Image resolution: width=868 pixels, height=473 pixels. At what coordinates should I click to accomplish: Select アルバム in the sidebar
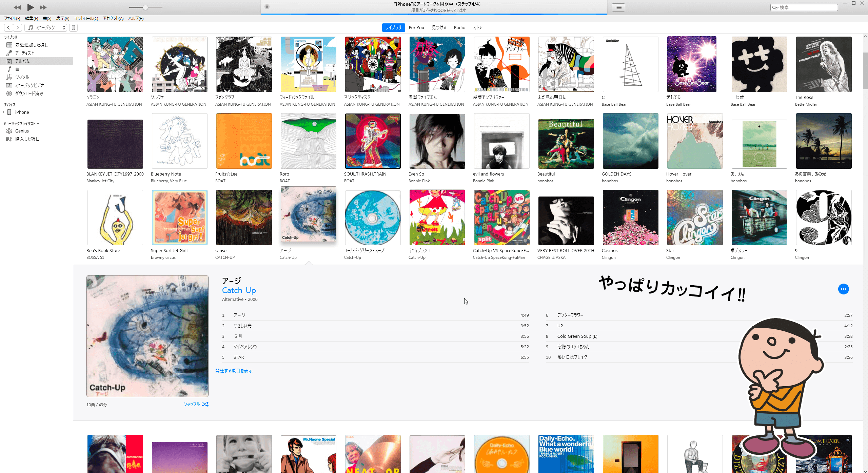(36, 61)
